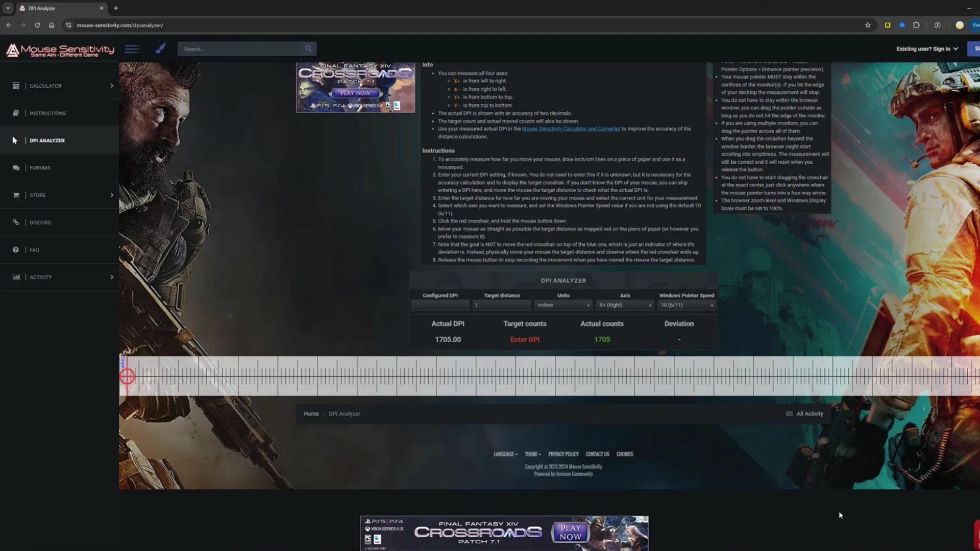Go to Home in the breadcrumb

tap(311, 414)
